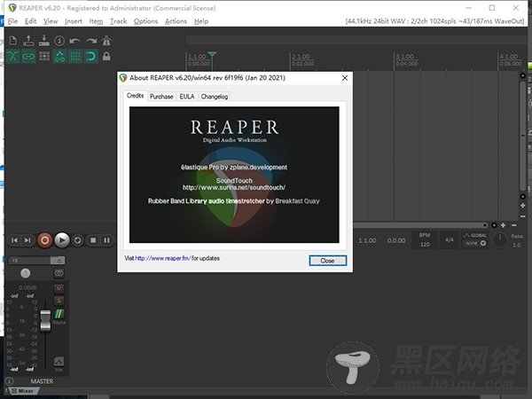Click the X of About REAPER dialog
Screen dimensions: 532x399
345,78
